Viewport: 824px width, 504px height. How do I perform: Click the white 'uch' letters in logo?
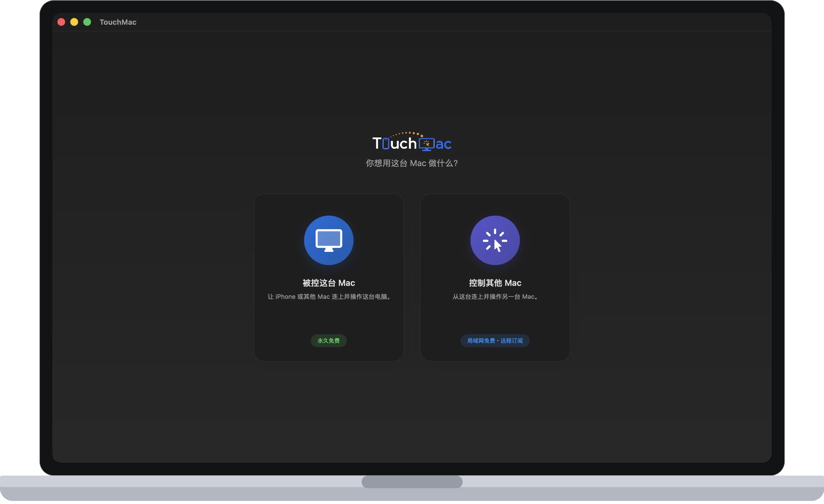click(x=403, y=143)
